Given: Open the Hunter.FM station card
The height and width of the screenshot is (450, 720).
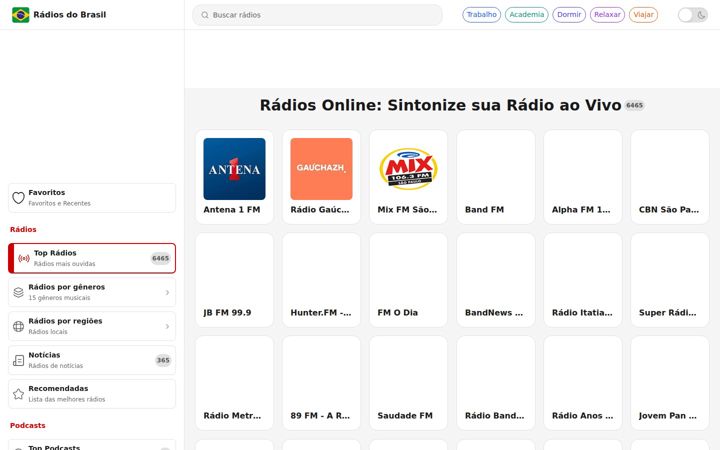Looking at the screenshot, I should click(321, 280).
